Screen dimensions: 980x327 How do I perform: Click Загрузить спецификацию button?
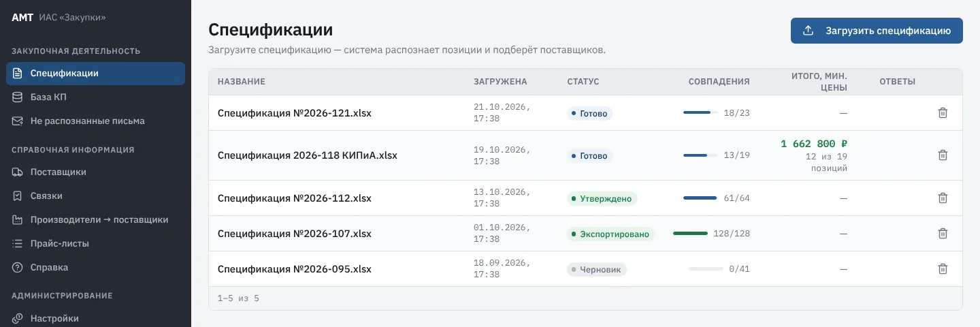pyautogui.click(x=877, y=31)
